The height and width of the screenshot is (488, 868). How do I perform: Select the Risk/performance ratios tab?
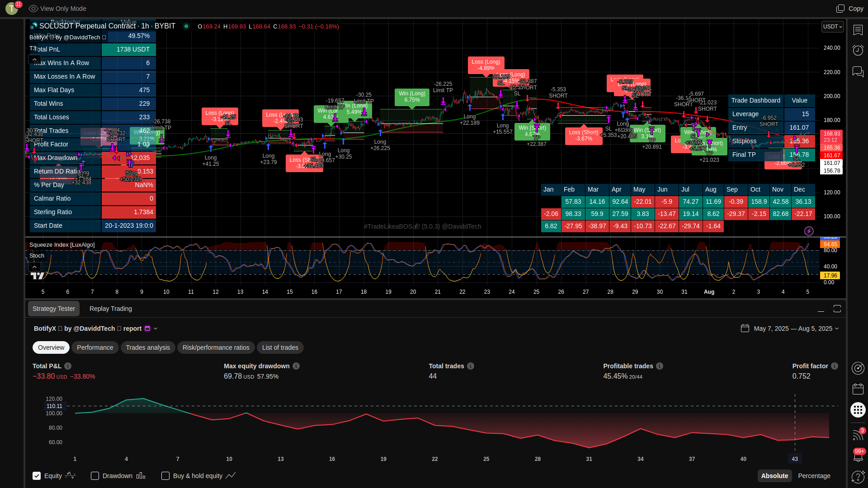click(216, 347)
